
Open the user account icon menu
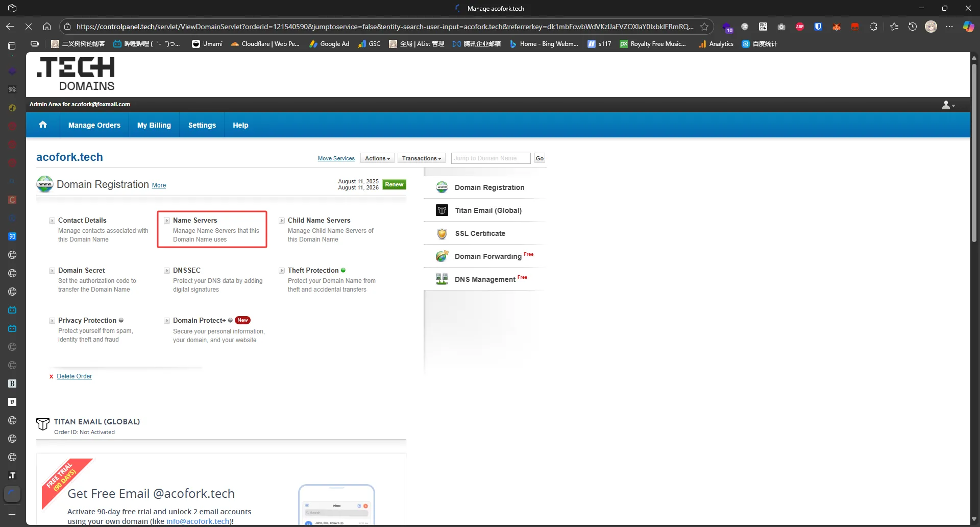click(948, 105)
